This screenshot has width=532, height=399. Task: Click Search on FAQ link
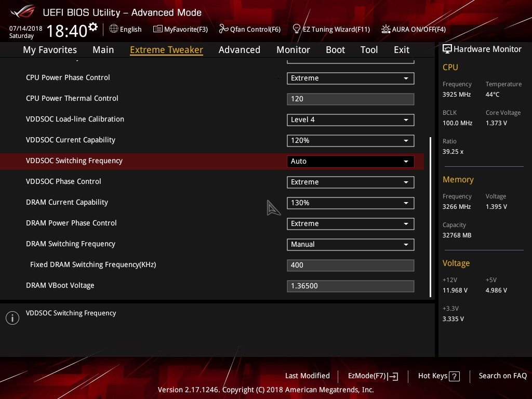(503, 376)
